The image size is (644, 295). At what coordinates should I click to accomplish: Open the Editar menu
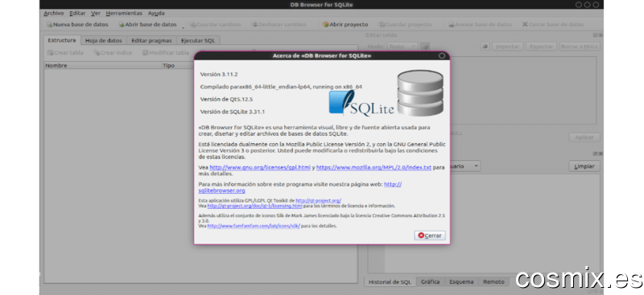coord(77,13)
